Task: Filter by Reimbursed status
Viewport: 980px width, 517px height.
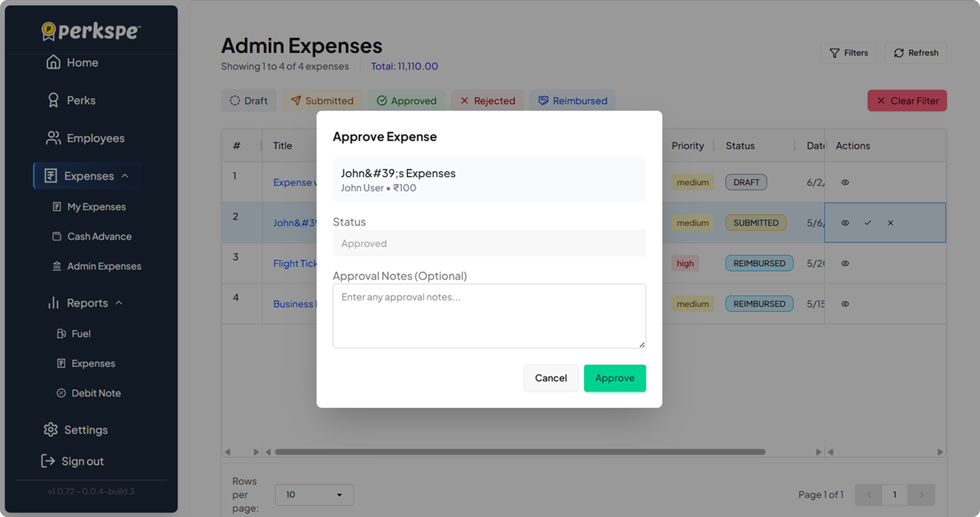Action: (x=573, y=101)
